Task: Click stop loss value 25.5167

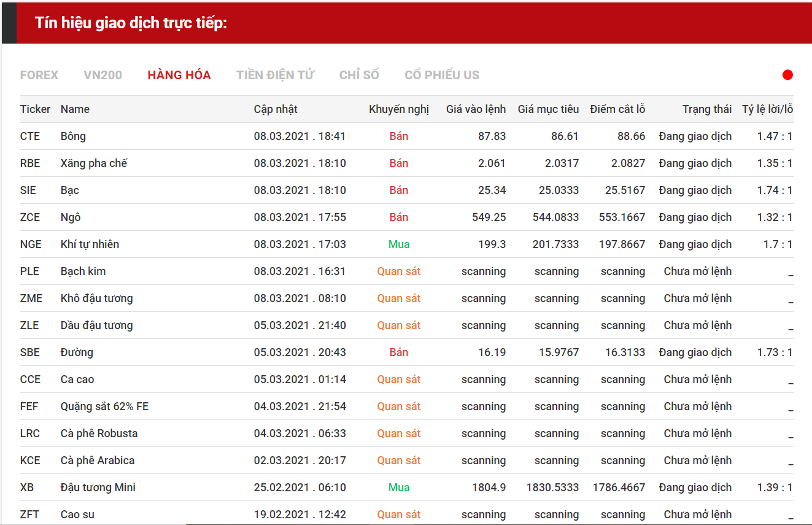Action: tap(625, 190)
